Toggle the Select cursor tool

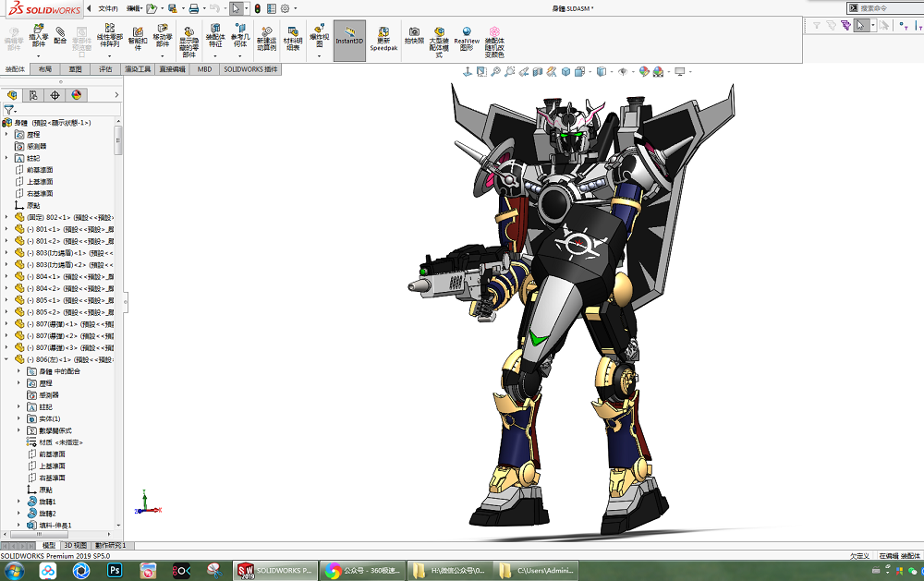(235, 8)
